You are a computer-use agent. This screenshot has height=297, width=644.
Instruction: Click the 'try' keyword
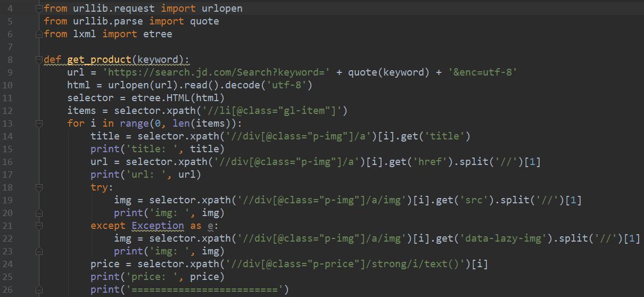tap(99, 187)
